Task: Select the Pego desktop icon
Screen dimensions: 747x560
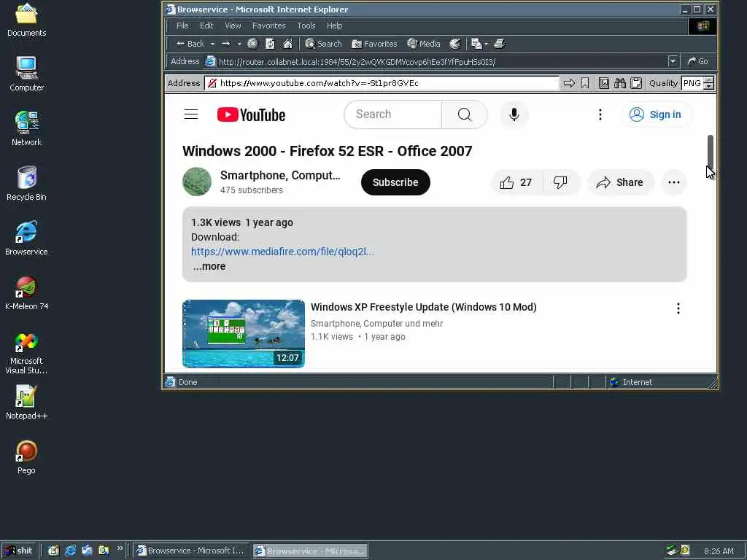Action: pos(27,457)
